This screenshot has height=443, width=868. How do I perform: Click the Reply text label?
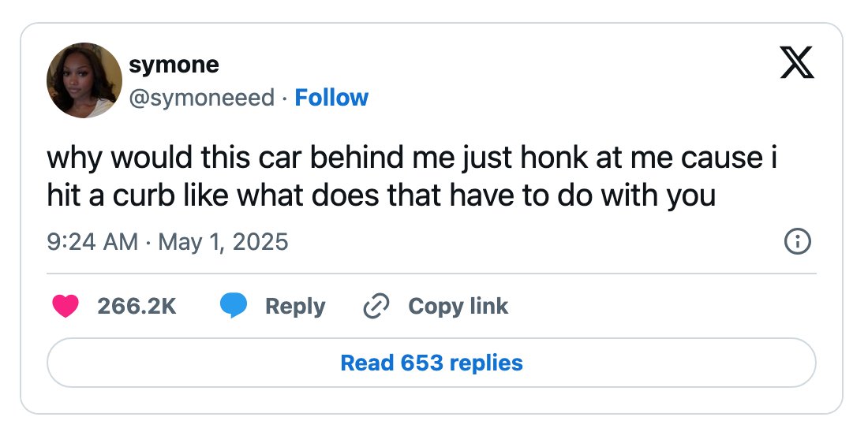coord(295,307)
